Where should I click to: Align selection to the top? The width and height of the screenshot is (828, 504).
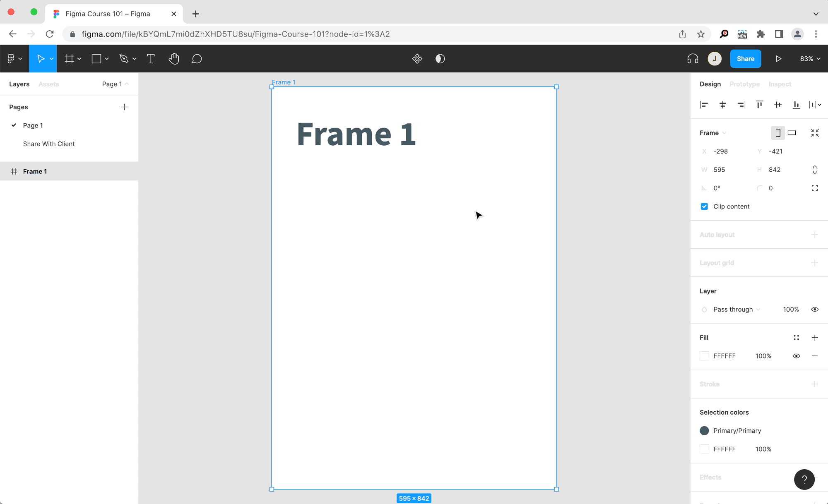point(759,105)
